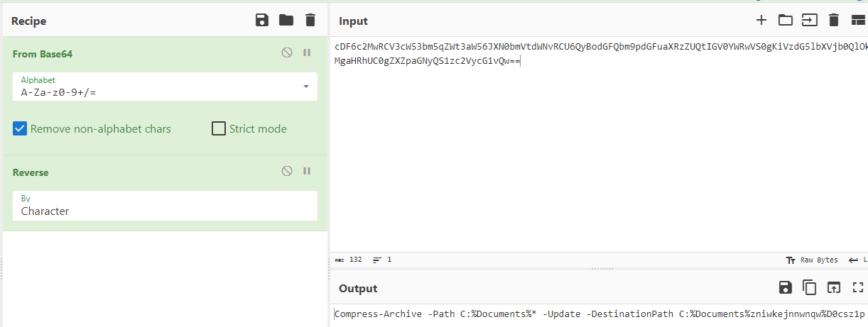The width and height of the screenshot is (868, 327).
Task: Expand the Base64 Alphabet dropdown
Action: coord(306,86)
